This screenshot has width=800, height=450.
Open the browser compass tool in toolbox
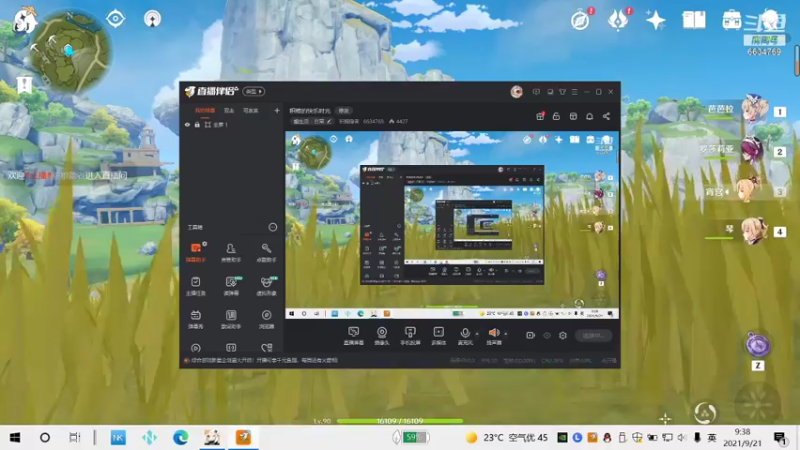click(266, 319)
